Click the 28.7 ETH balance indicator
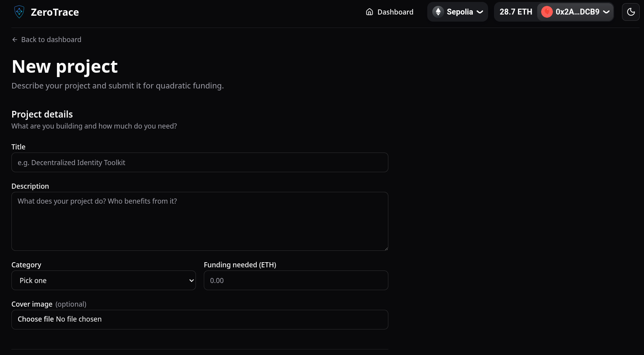Image resolution: width=644 pixels, height=355 pixels. (516, 12)
